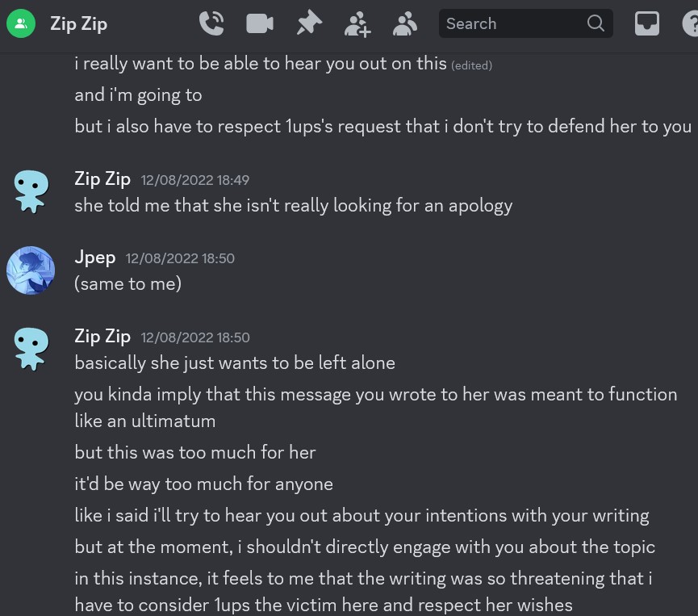Click the green group DM icon

coord(21,23)
